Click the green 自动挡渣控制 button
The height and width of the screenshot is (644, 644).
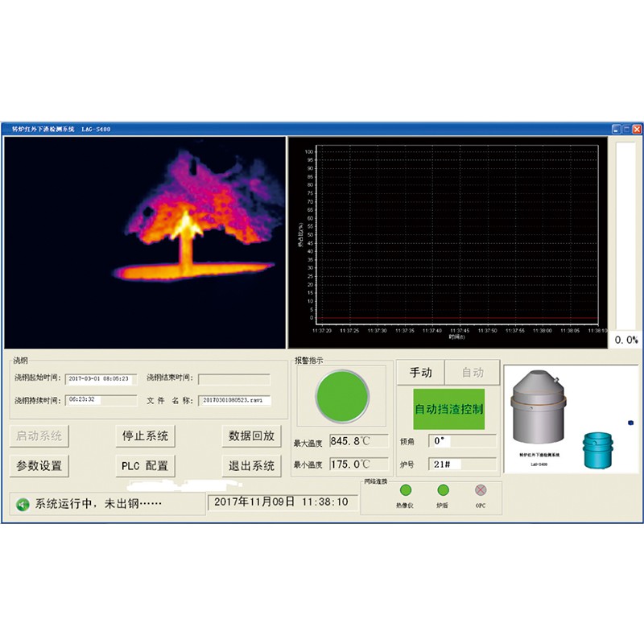449,409
